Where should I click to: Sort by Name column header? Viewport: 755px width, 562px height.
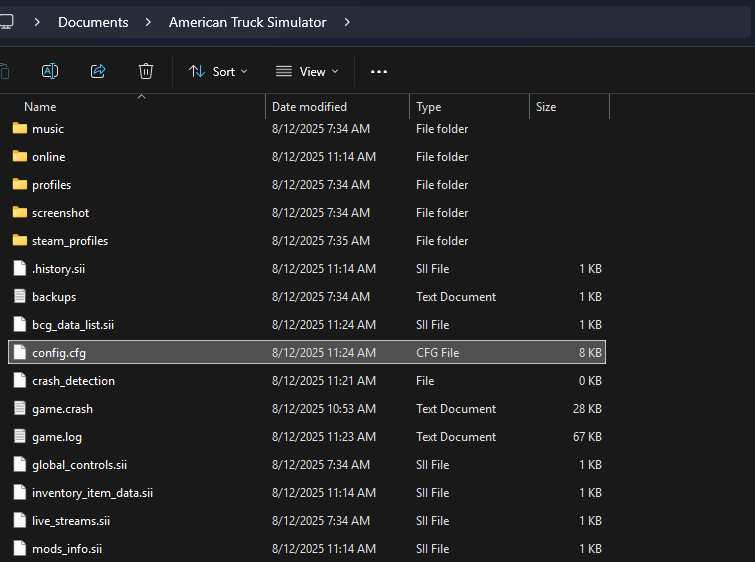(40, 107)
